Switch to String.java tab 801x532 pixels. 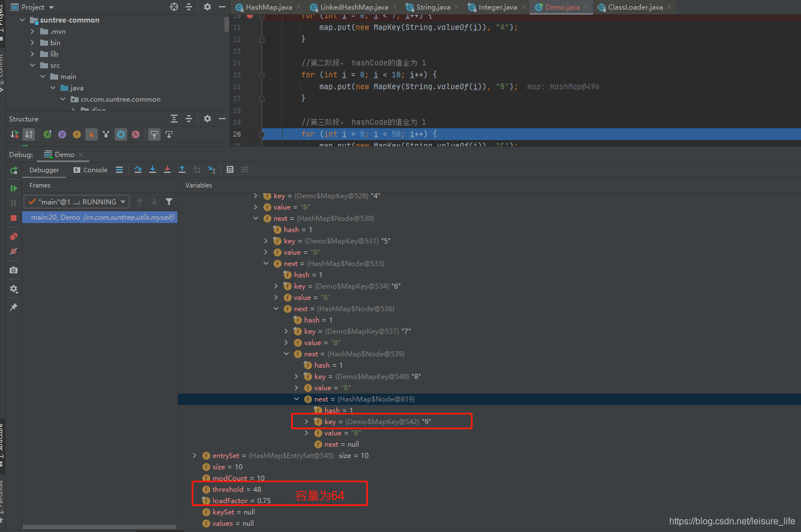click(433, 7)
